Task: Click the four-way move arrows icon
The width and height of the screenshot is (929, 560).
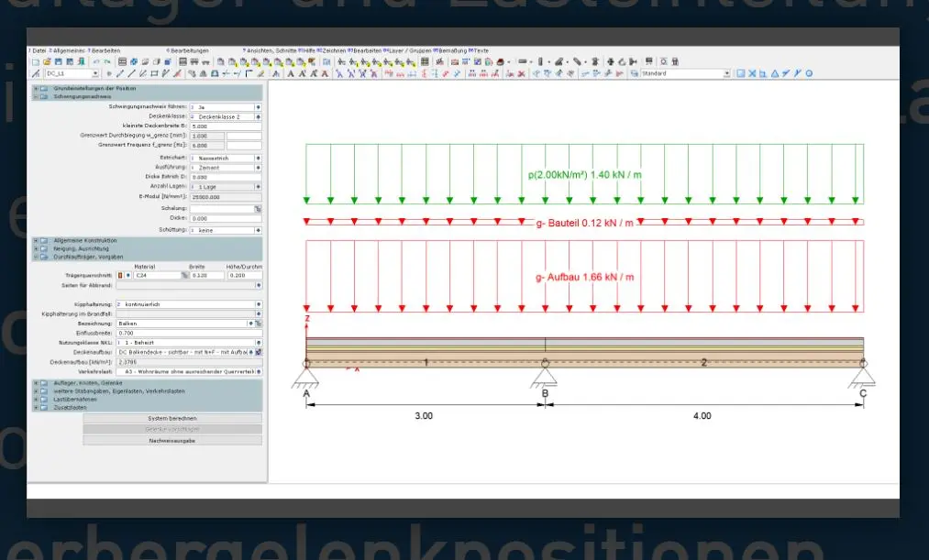Action: [x=610, y=61]
